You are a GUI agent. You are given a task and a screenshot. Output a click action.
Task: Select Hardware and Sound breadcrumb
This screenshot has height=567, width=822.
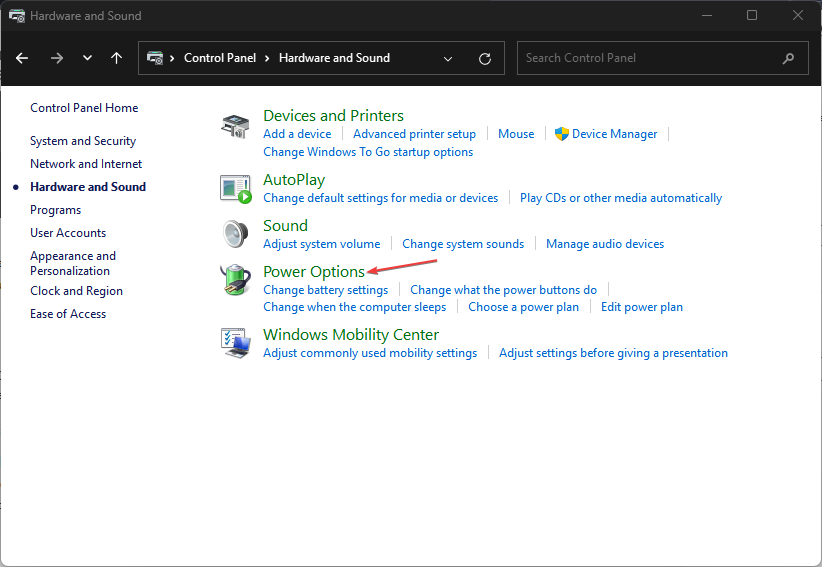(334, 58)
